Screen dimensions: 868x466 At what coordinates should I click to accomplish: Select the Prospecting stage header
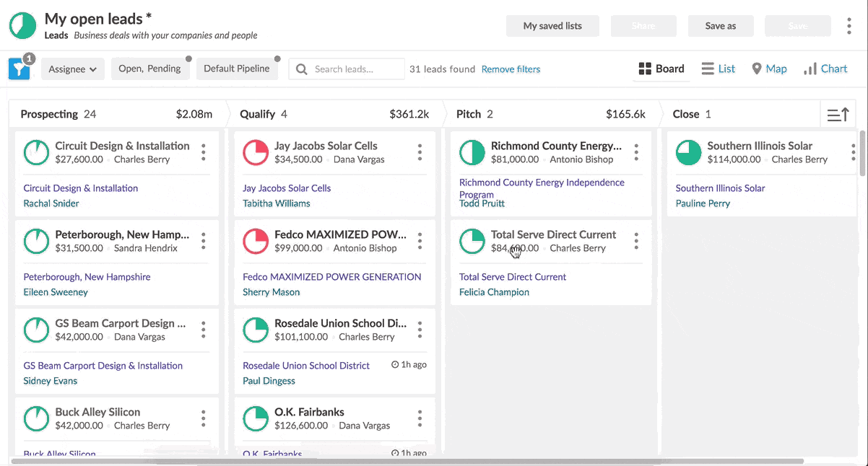(x=116, y=114)
